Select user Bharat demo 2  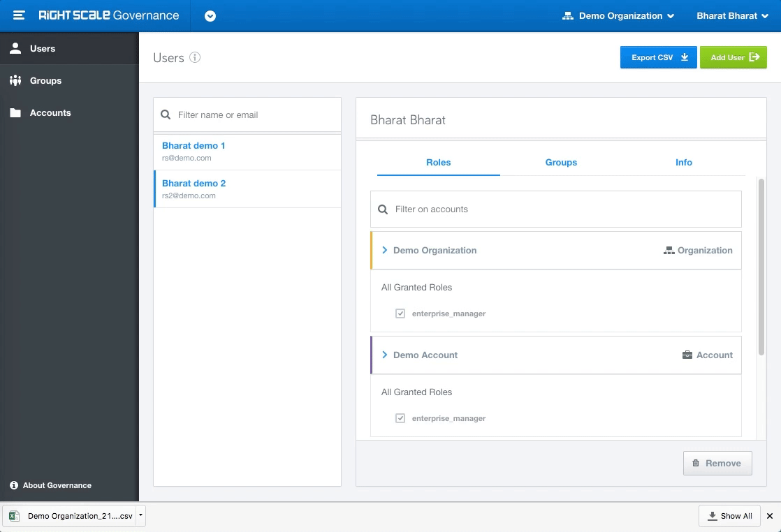click(247, 189)
